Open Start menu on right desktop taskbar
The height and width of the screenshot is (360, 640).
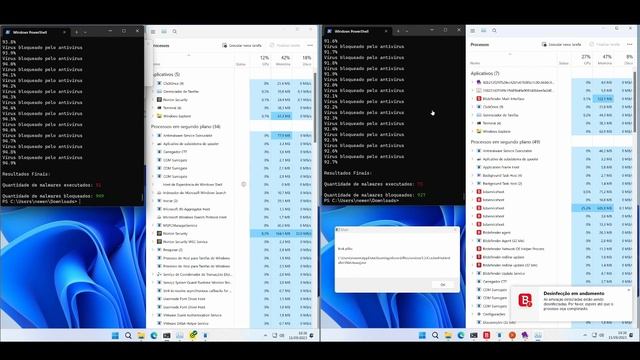422,336
